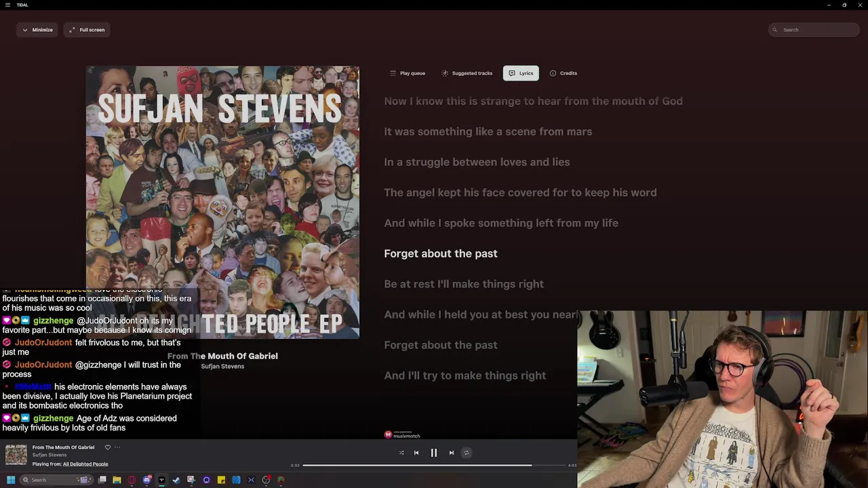Open File Explorer from the taskbar
The height and width of the screenshot is (488, 868).
coord(117,480)
